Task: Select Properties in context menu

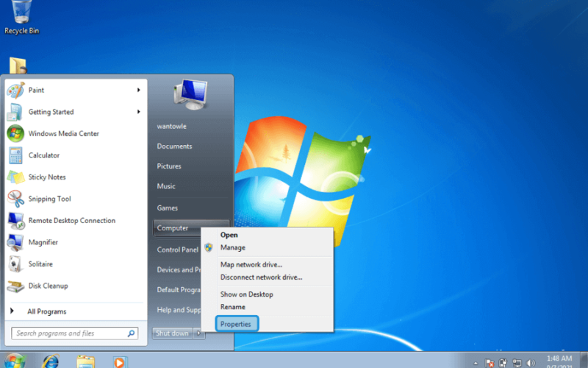Action: [237, 324]
